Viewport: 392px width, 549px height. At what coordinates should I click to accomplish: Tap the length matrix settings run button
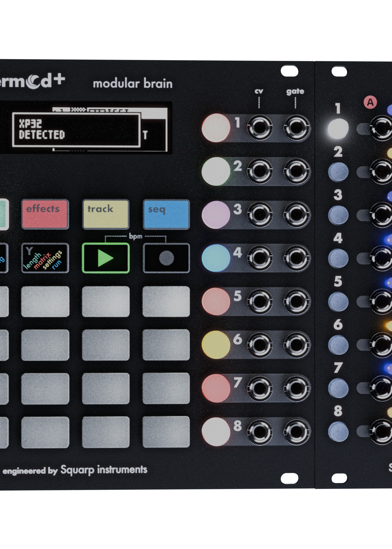45,258
